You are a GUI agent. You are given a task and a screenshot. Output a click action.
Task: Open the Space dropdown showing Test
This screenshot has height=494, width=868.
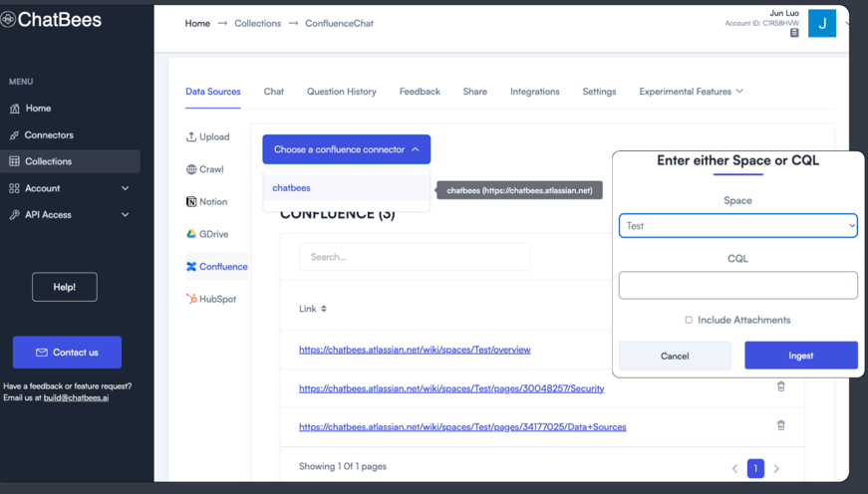tap(737, 226)
